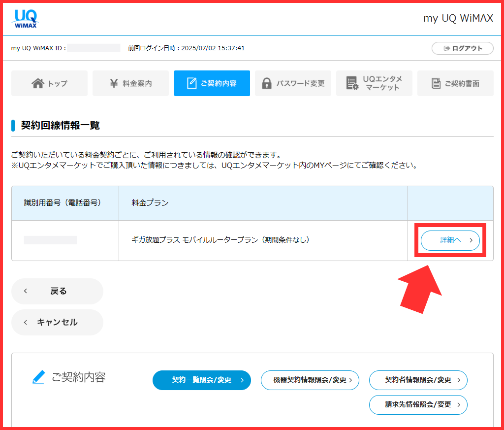The image size is (504, 430).
Task: Click the chevron inside 詳細へ button
Action: pos(471,240)
